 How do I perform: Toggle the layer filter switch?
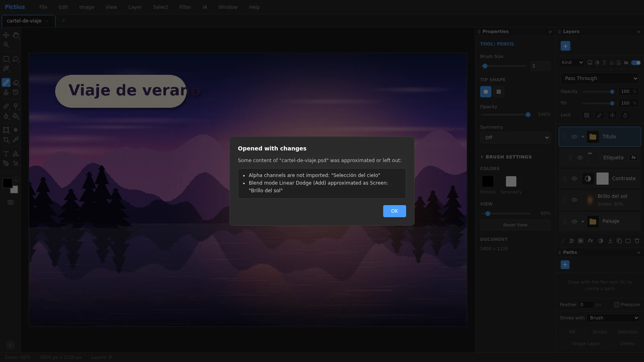636,63
